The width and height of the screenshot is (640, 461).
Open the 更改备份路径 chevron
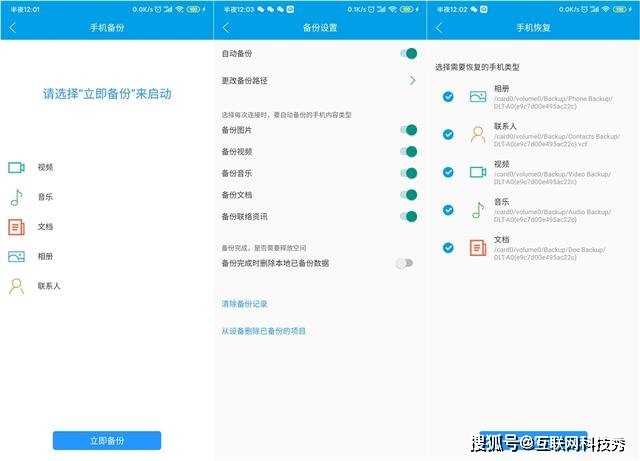pyautogui.click(x=413, y=80)
